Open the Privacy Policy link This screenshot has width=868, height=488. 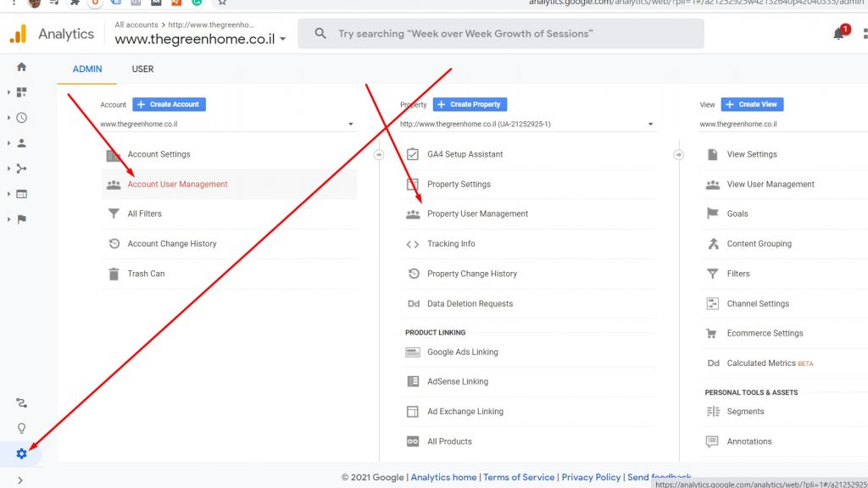(591, 477)
